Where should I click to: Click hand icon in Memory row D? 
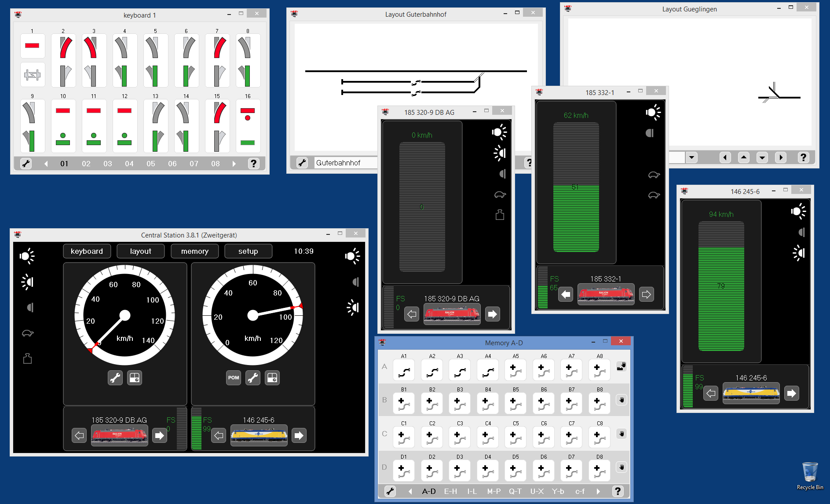621,467
